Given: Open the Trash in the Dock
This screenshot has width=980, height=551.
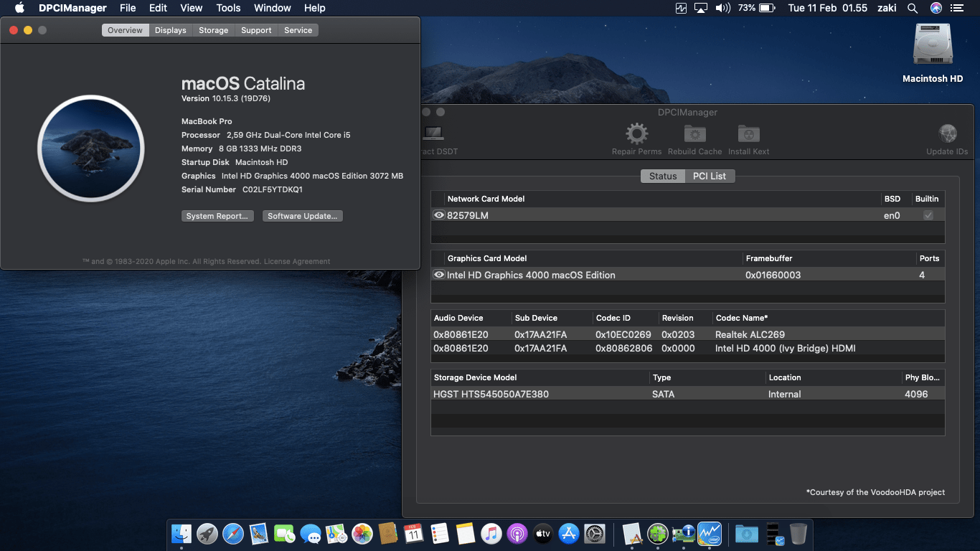Looking at the screenshot, I should 798,534.
